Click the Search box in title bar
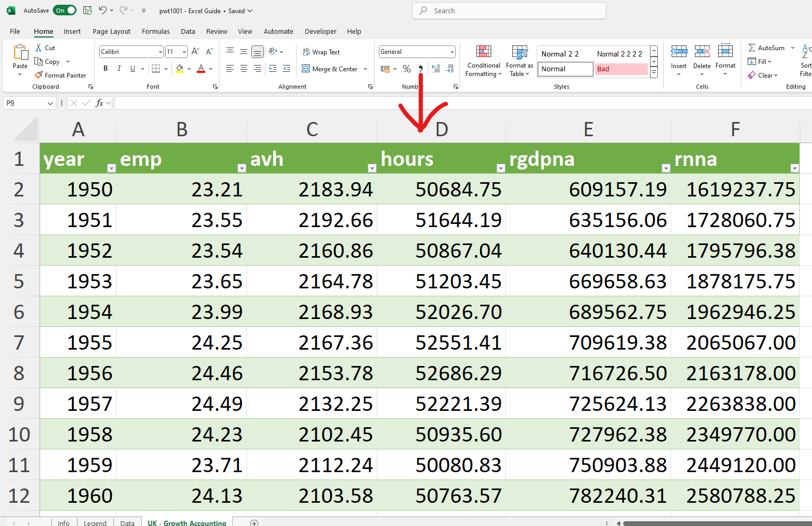The height and width of the screenshot is (526, 812). [509, 11]
